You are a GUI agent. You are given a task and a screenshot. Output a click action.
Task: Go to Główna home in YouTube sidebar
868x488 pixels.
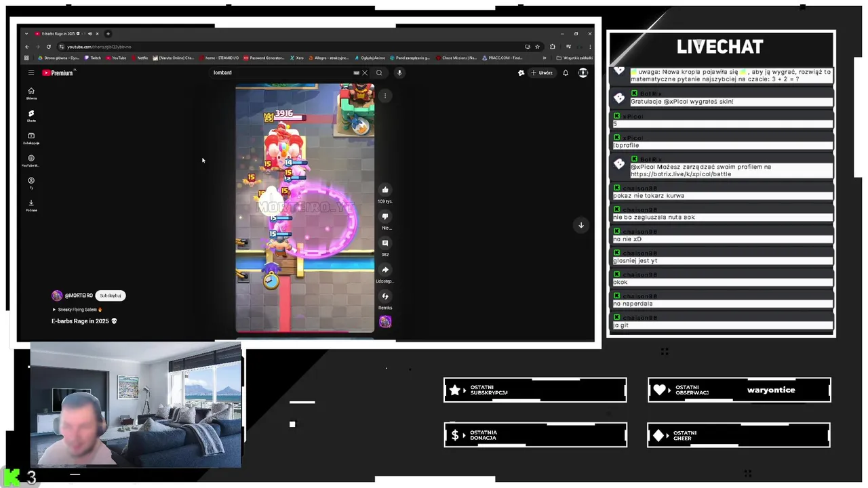[x=31, y=94]
